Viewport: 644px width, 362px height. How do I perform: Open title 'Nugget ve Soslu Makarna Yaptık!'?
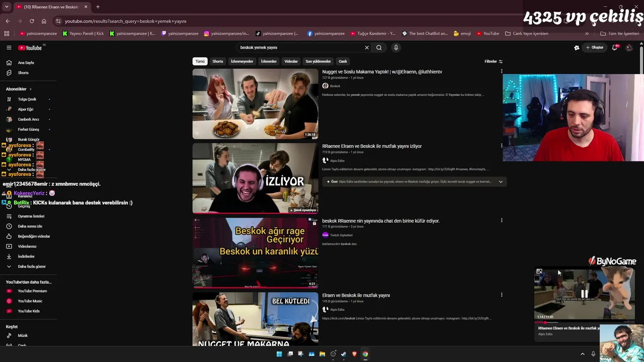click(382, 72)
